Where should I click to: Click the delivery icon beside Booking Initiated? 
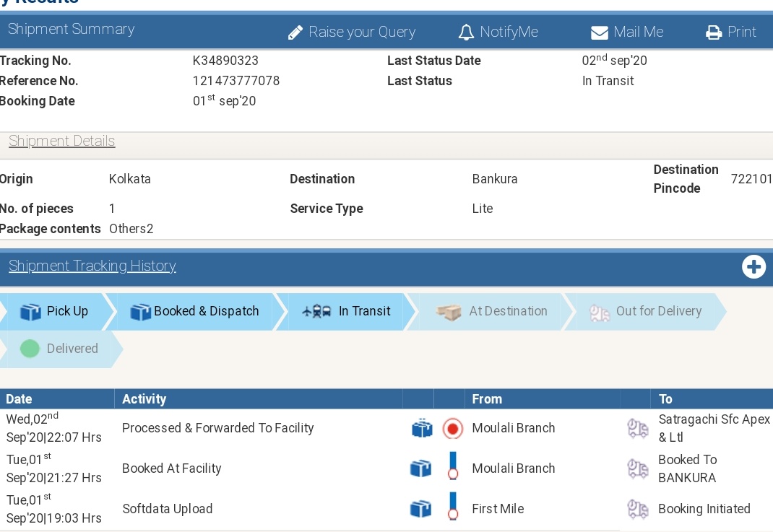pos(637,510)
